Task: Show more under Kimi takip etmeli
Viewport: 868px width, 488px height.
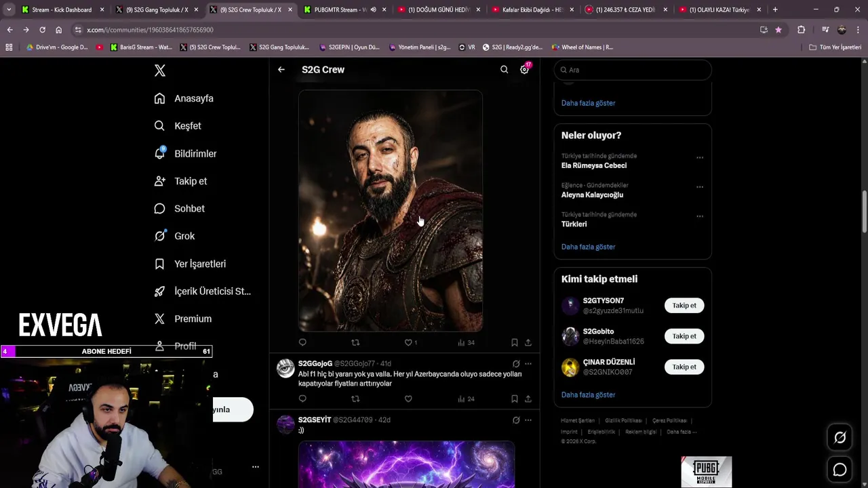Action: (x=588, y=394)
